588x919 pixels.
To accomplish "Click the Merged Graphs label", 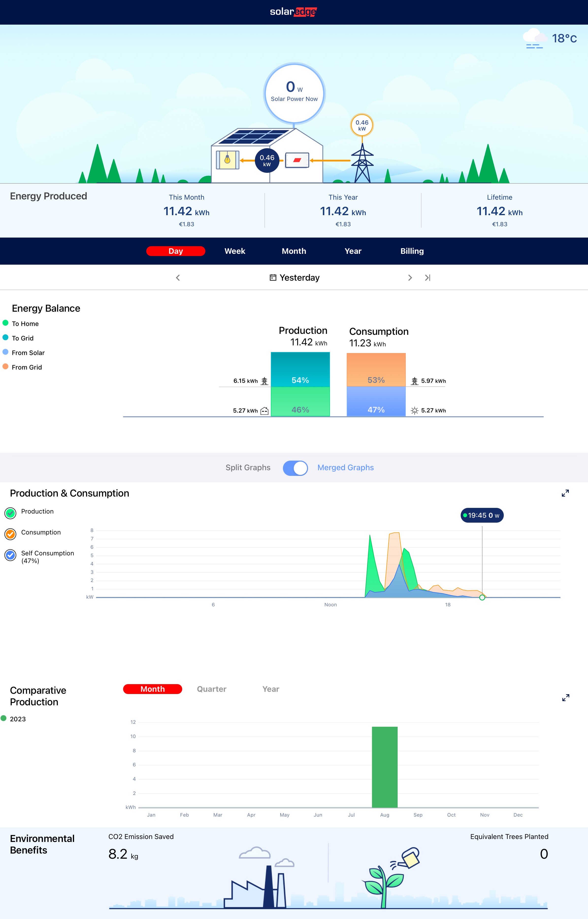I will (x=345, y=468).
